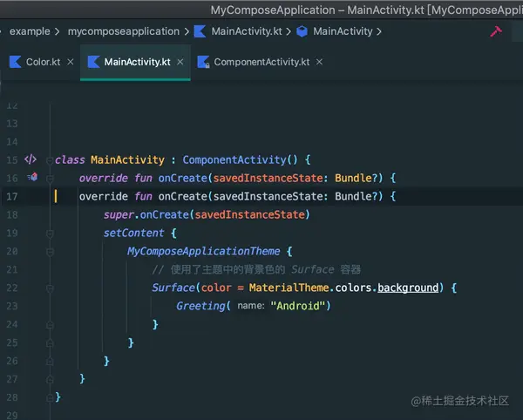This screenshot has height=420, width=523.
Task: Click the fold end marker on line 28
Action: (50, 397)
